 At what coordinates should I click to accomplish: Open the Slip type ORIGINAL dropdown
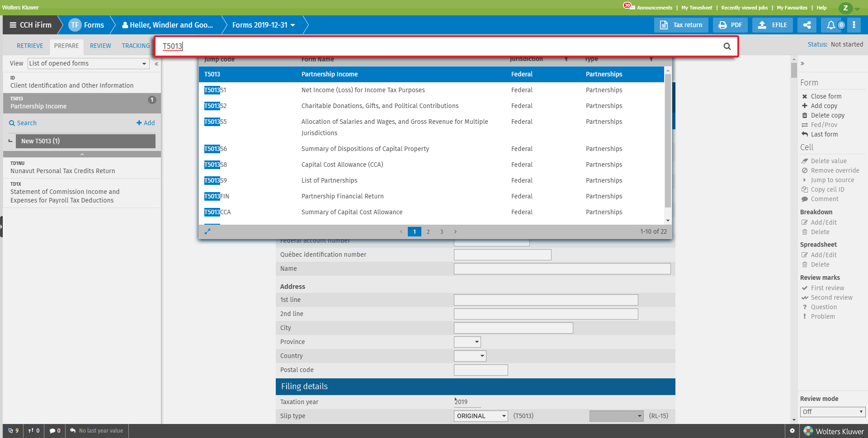481,416
